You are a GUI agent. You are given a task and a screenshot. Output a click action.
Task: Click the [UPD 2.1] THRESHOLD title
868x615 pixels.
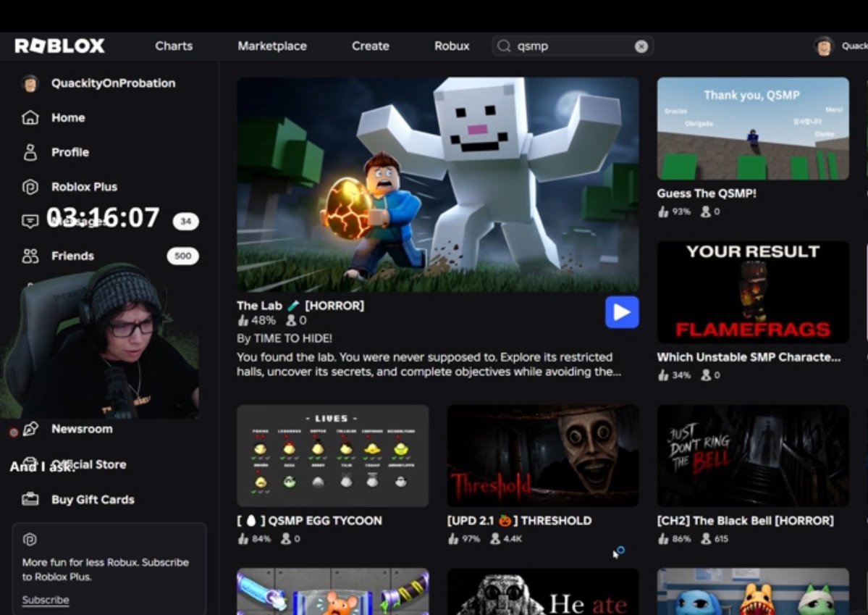pyautogui.click(x=519, y=521)
